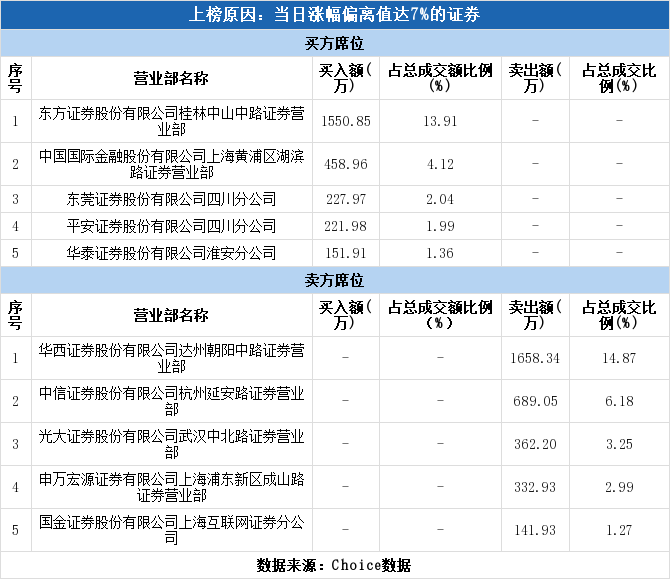Click buy amount 221.98
The image size is (670, 579).
click(346, 226)
